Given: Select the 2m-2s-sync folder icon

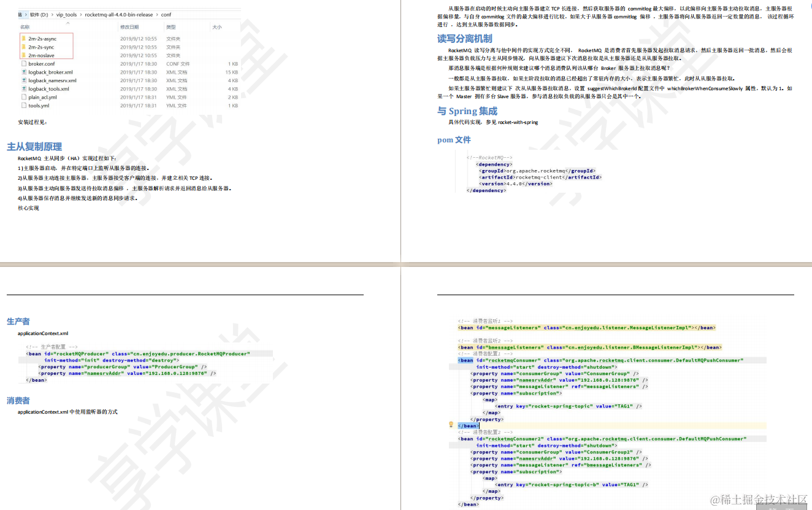Looking at the screenshot, I should coord(23,47).
